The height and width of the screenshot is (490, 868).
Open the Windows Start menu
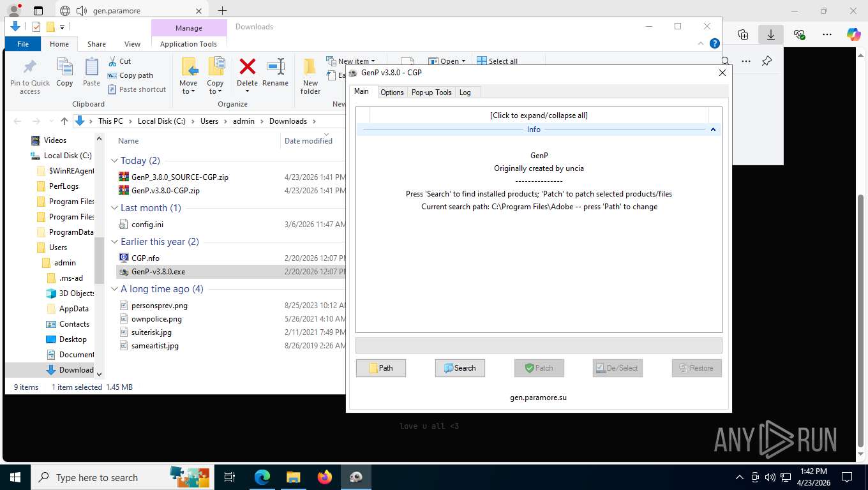coord(15,477)
